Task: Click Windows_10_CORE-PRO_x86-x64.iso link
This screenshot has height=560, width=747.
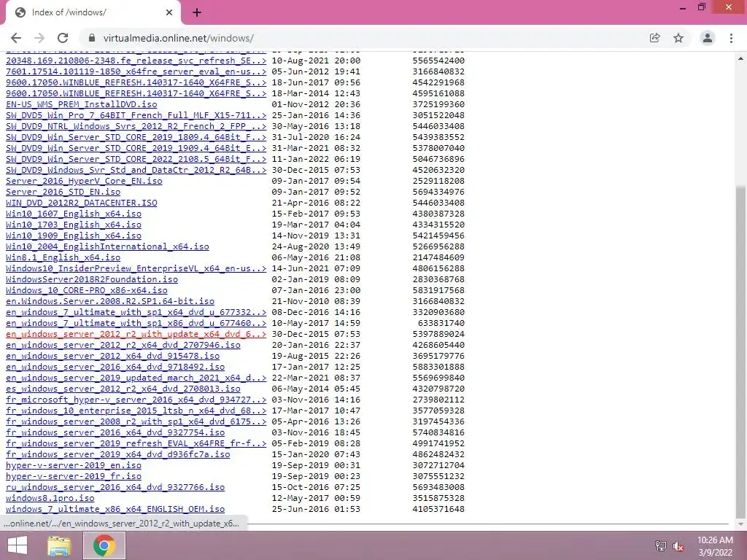Action: point(87,290)
